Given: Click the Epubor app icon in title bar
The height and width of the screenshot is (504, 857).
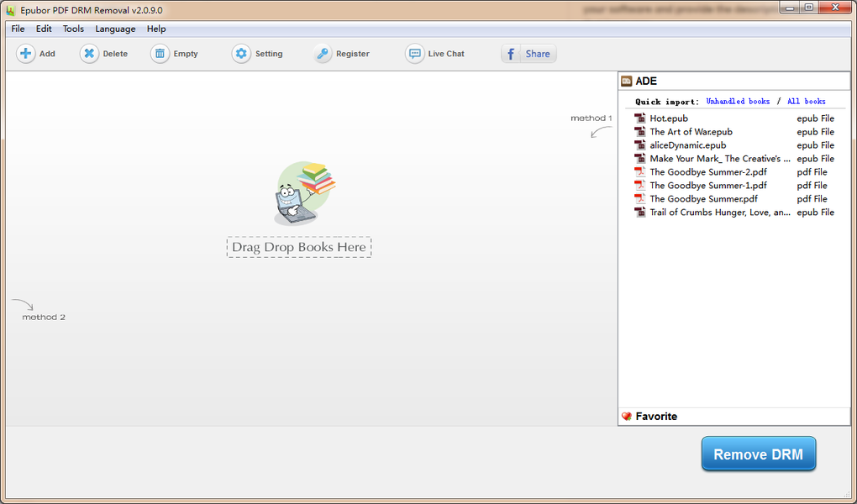Looking at the screenshot, I should click(10, 10).
